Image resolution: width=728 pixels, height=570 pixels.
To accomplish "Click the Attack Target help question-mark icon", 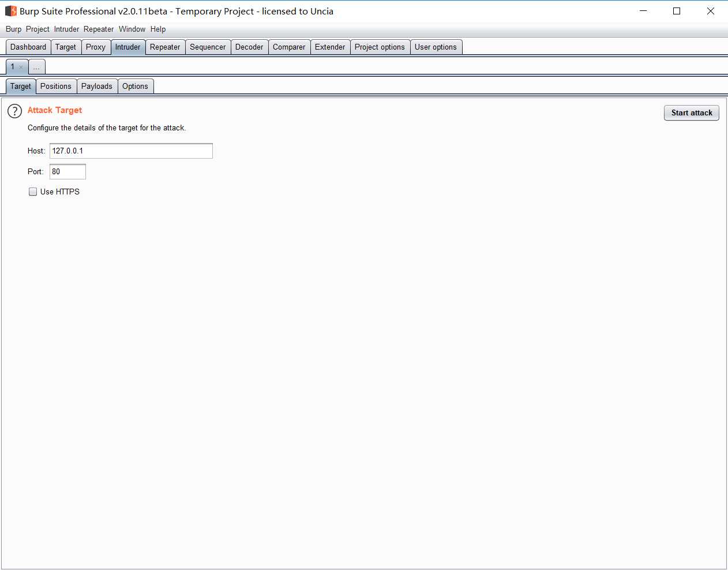I will point(14,111).
